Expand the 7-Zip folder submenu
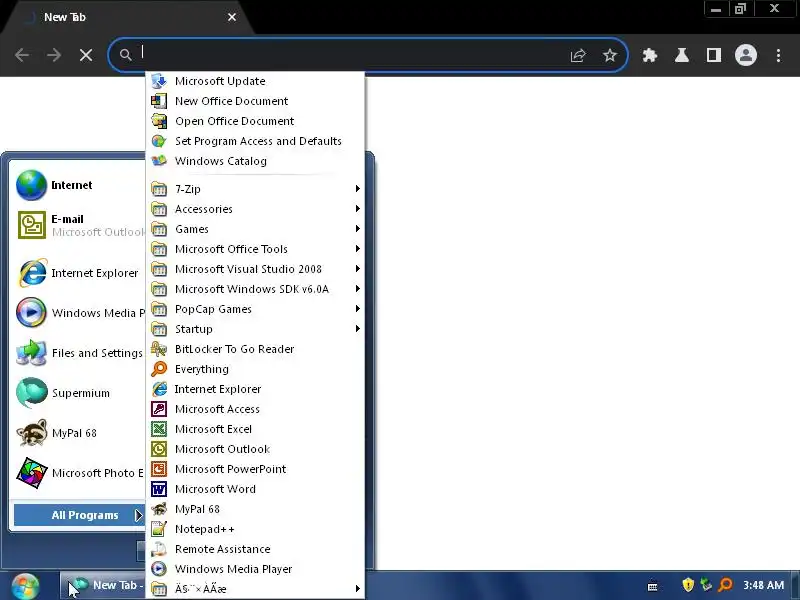Image resolution: width=800 pixels, height=600 pixels. (x=255, y=189)
